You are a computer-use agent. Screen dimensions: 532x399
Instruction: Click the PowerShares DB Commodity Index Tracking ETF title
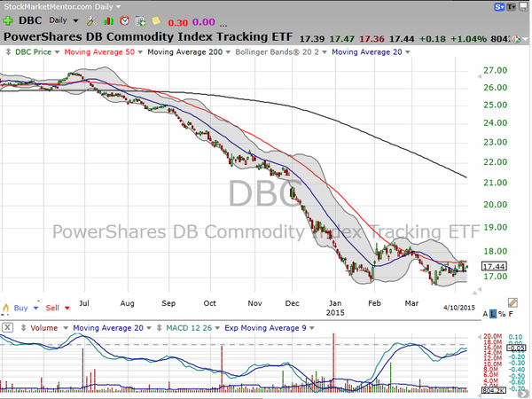[x=148, y=36]
